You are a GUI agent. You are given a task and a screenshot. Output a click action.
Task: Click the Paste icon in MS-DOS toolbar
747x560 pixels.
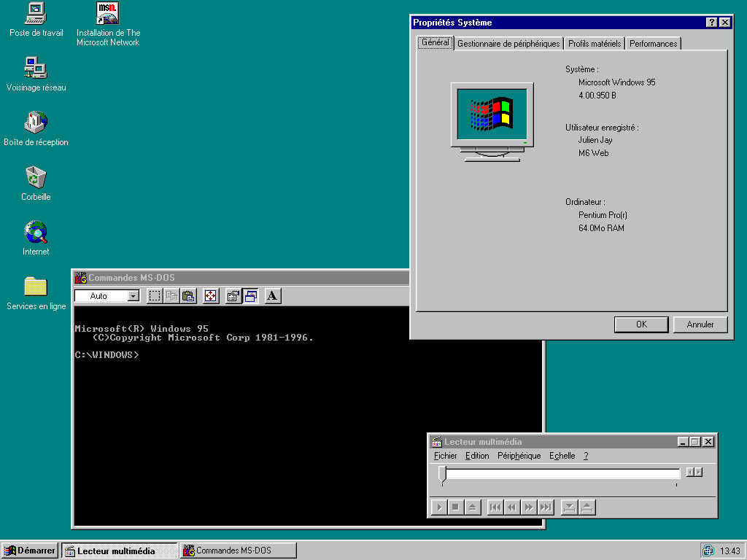[x=189, y=296]
